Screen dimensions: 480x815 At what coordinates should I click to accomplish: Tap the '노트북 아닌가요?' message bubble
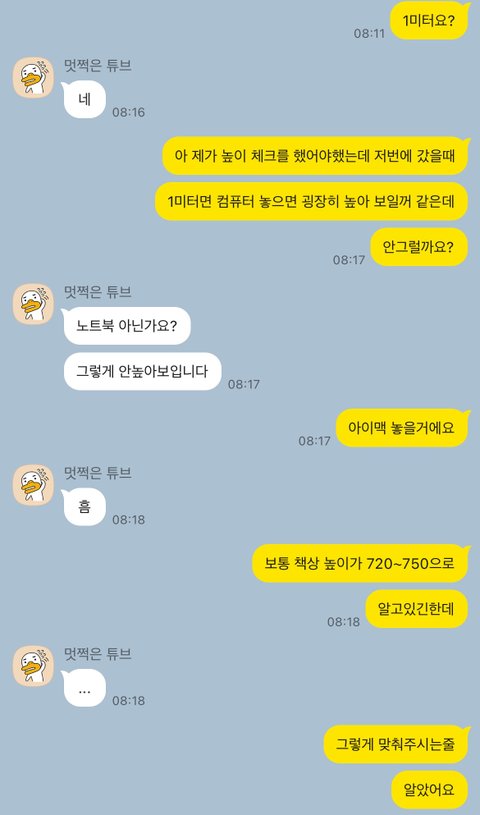tap(126, 326)
